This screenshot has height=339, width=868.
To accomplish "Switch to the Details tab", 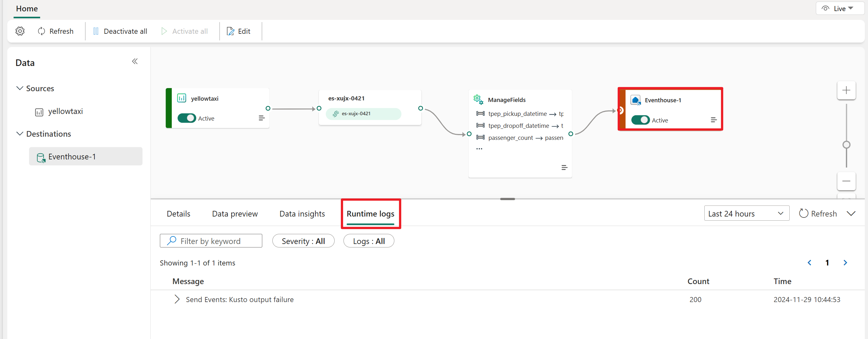I will 178,214.
